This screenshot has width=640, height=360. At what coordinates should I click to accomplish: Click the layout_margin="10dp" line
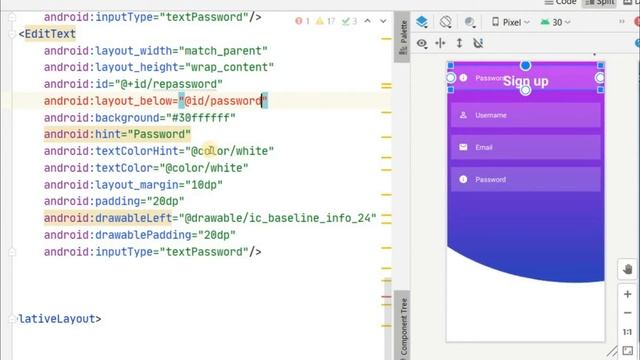coord(133,185)
